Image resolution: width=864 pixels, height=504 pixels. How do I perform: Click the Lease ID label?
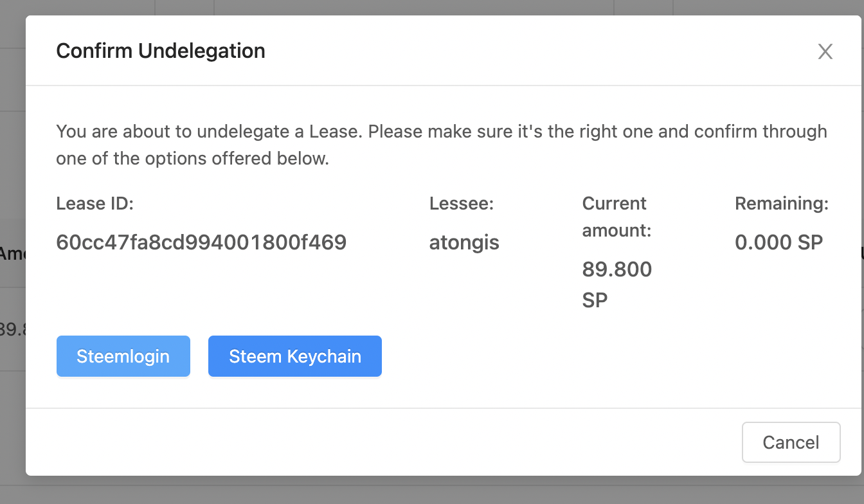click(94, 204)
